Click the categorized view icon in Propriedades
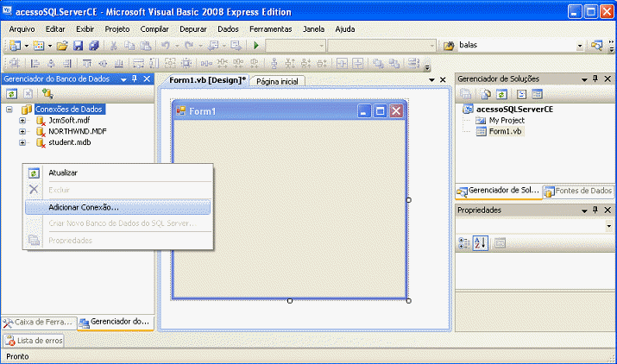The height and width of the screenshot is (364, 617). 464,243
